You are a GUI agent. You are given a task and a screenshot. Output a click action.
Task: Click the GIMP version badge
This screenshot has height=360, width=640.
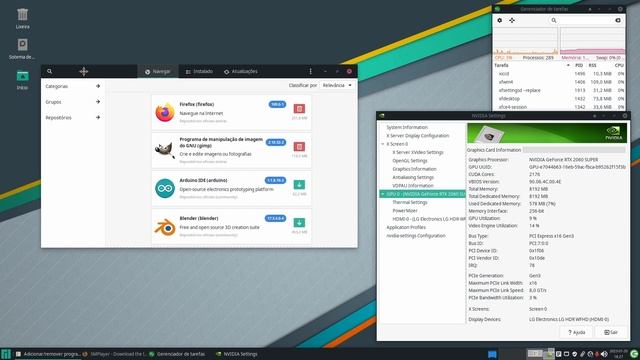point(276,142)
